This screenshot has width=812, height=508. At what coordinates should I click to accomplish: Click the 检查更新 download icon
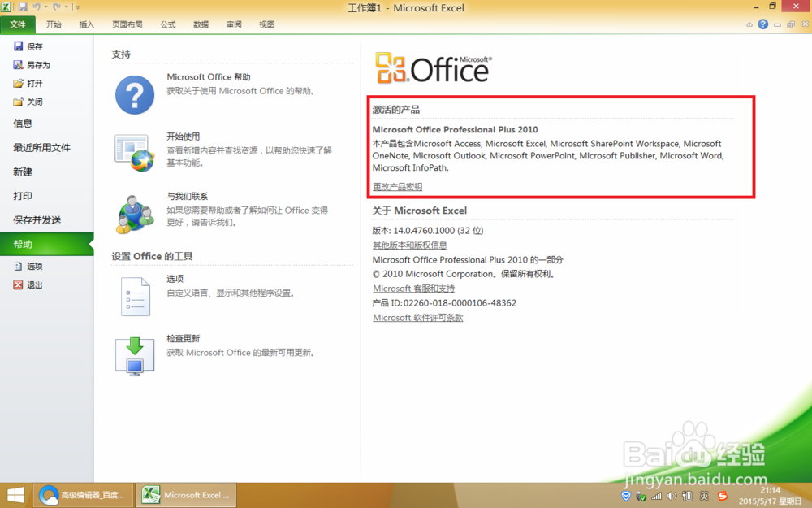pos(135,356)
